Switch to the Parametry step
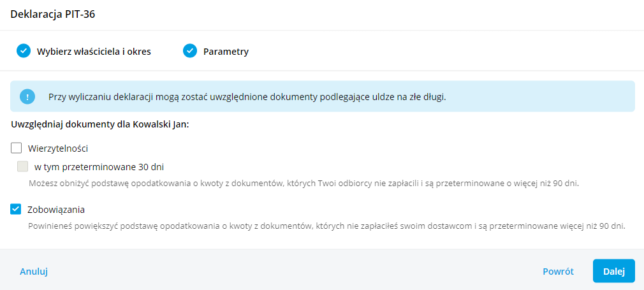 tap(226, 52)
